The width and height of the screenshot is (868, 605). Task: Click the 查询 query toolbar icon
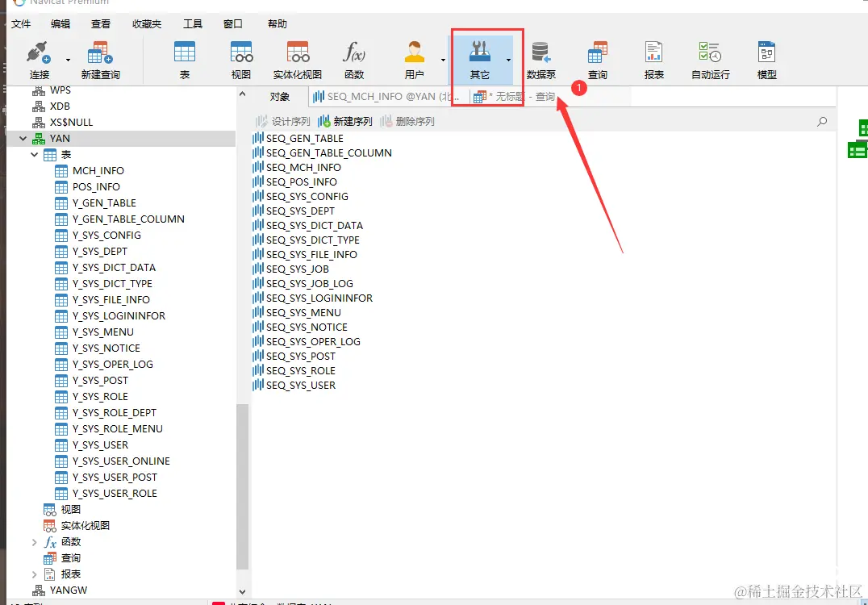(x=597, y=59)
